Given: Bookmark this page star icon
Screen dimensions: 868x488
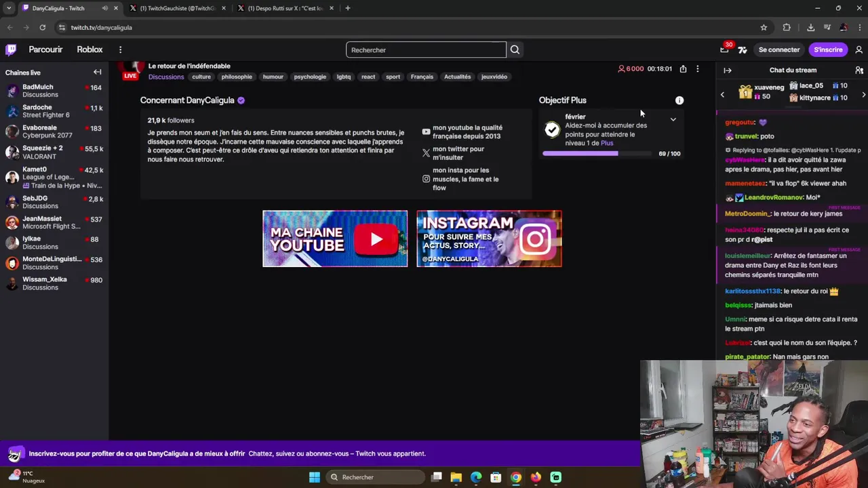Looking at the screenshot, I should [x=764, y=27].
